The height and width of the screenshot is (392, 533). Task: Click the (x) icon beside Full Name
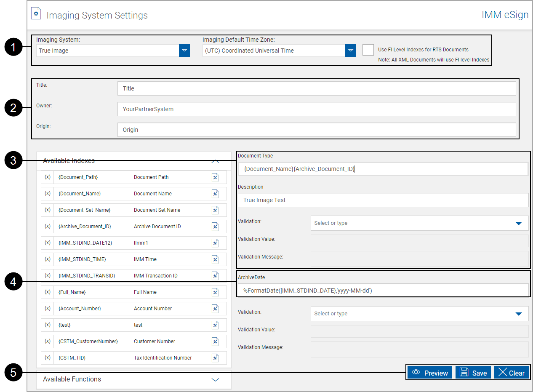47,292
